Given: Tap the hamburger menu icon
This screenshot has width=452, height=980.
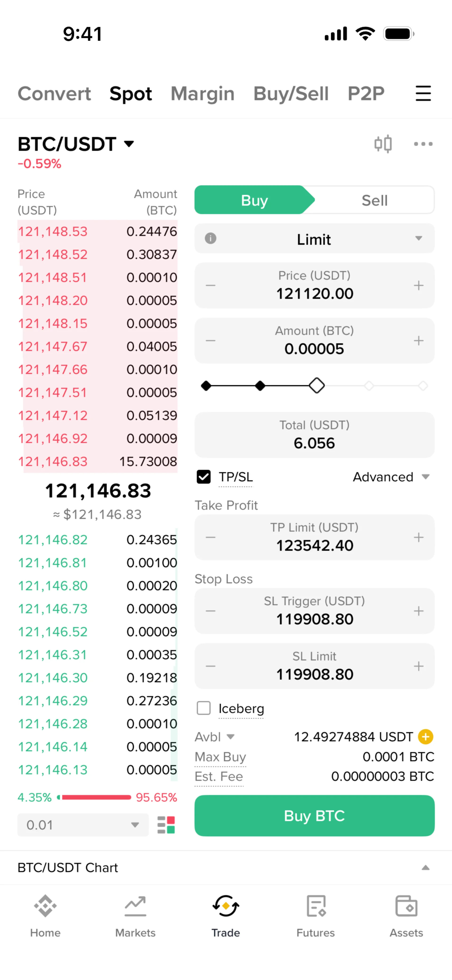Looking at the screenshot, I should click(423, 93).
